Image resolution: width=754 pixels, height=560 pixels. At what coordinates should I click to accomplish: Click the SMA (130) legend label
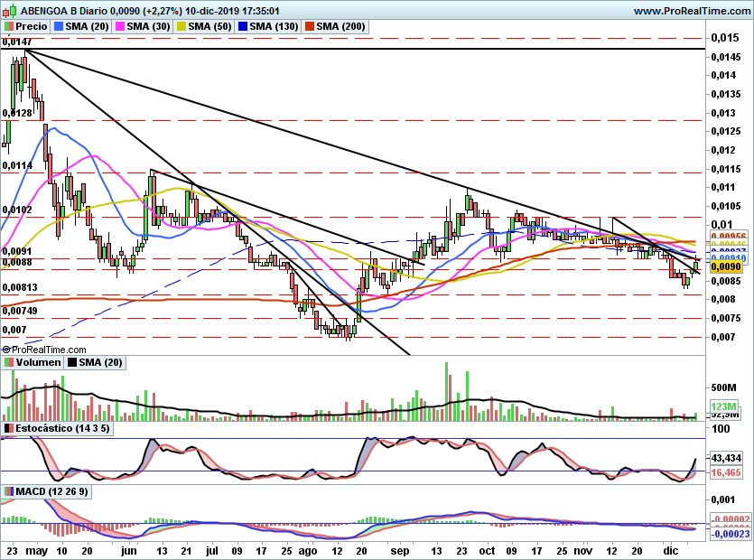(275, 26)
